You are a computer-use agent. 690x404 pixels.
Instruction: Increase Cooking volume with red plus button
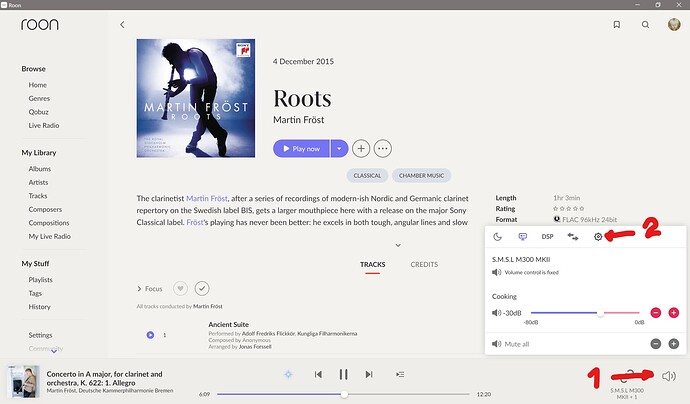point(673,313)
